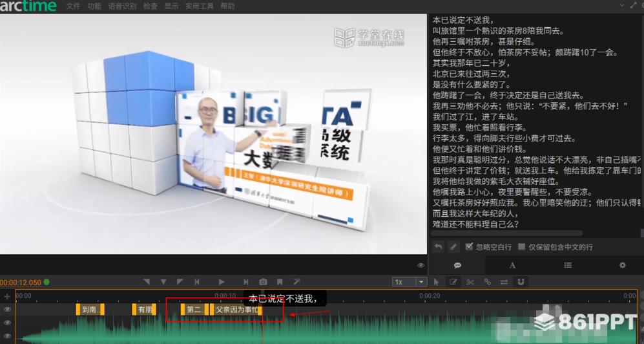
Task: Toggle the third track's eye icon
Action: click(7, 336)
